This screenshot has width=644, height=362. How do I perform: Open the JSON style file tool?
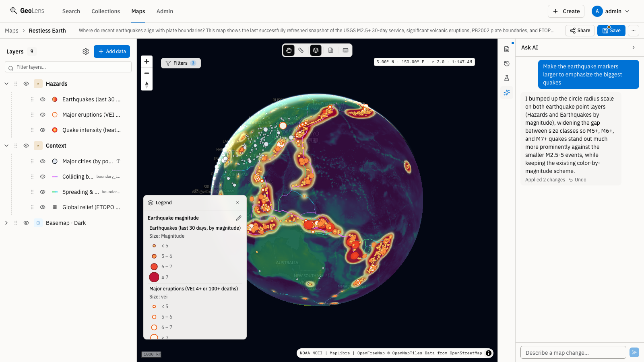pyautogui.click(x=330, y=50)
